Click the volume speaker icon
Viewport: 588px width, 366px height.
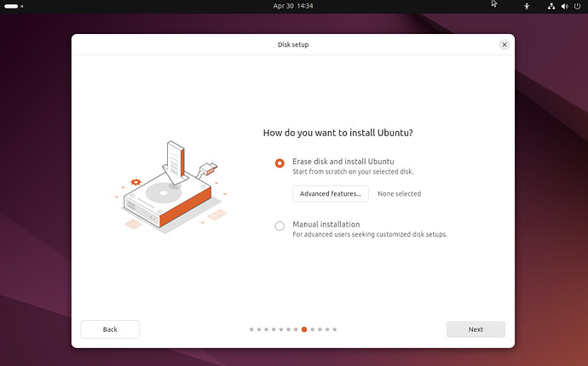point(564,6)
